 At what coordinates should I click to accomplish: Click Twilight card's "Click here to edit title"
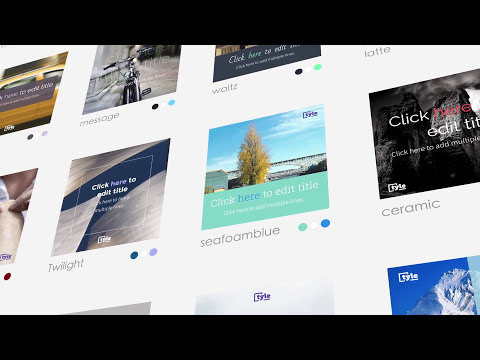113,187
